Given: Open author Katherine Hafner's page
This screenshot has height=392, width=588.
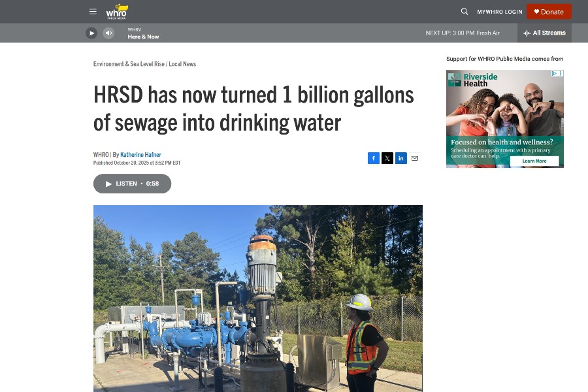Looking at the screenshot, I should point(140,155).
